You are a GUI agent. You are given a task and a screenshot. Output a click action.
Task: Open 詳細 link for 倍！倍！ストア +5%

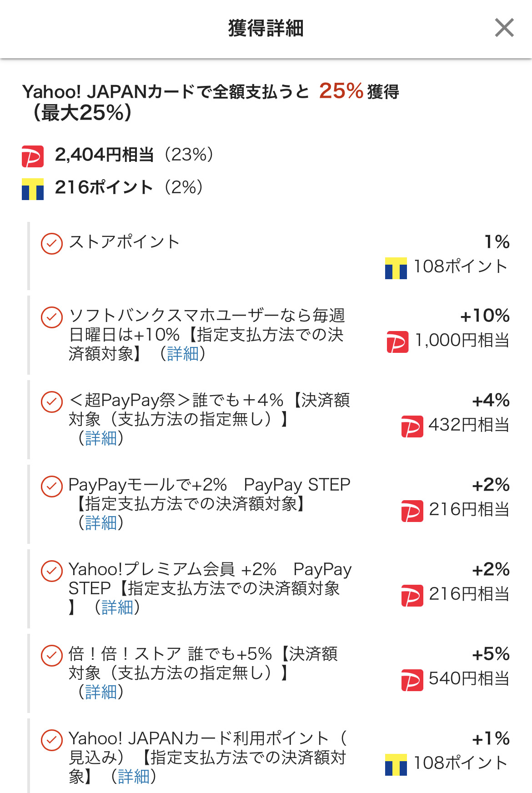[101, 692]
